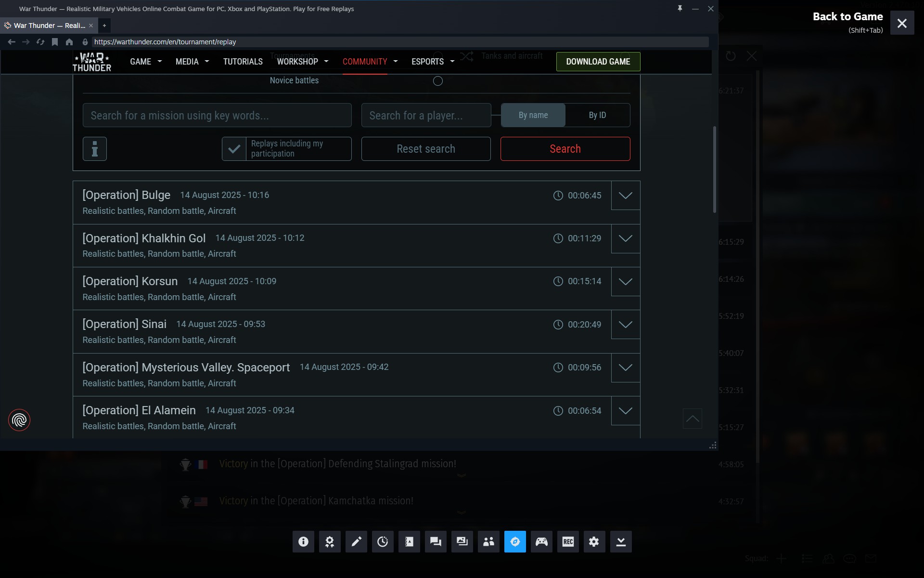The image size is (924, 578).
Task: Open the WORKSHOP menu dropdown
Action: pos(303,62)
